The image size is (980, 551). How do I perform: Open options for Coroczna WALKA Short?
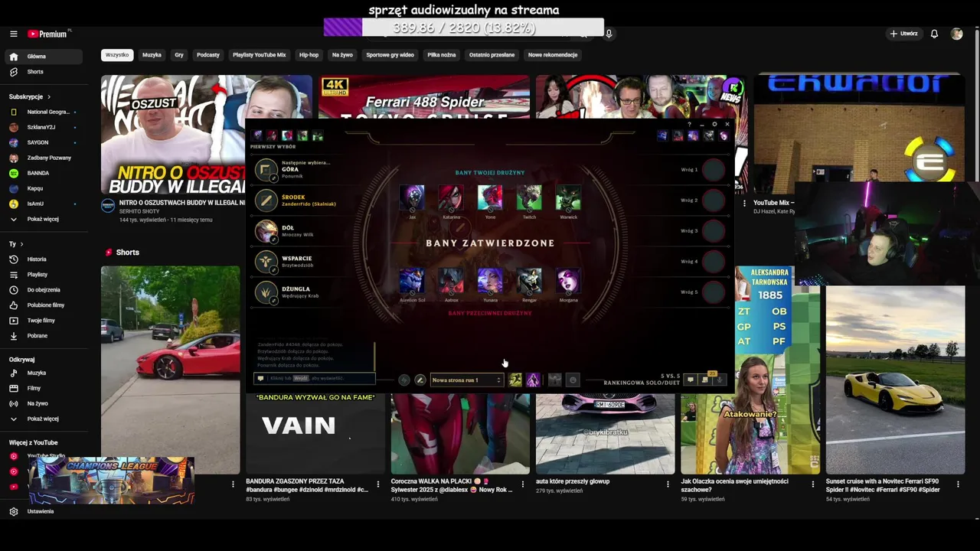click(523, 484)
